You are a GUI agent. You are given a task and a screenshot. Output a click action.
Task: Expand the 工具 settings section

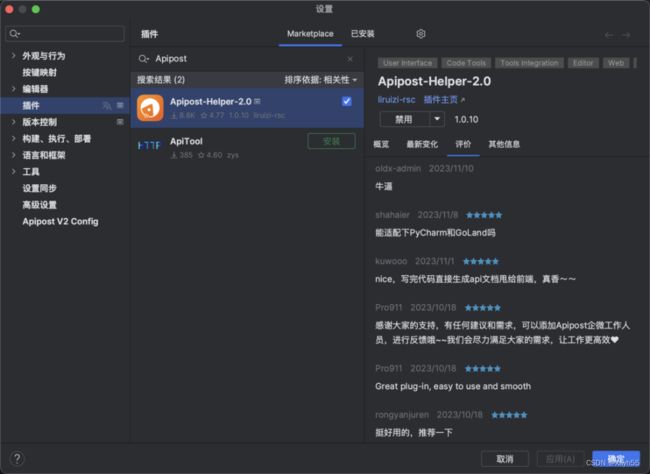click(13, 171)
